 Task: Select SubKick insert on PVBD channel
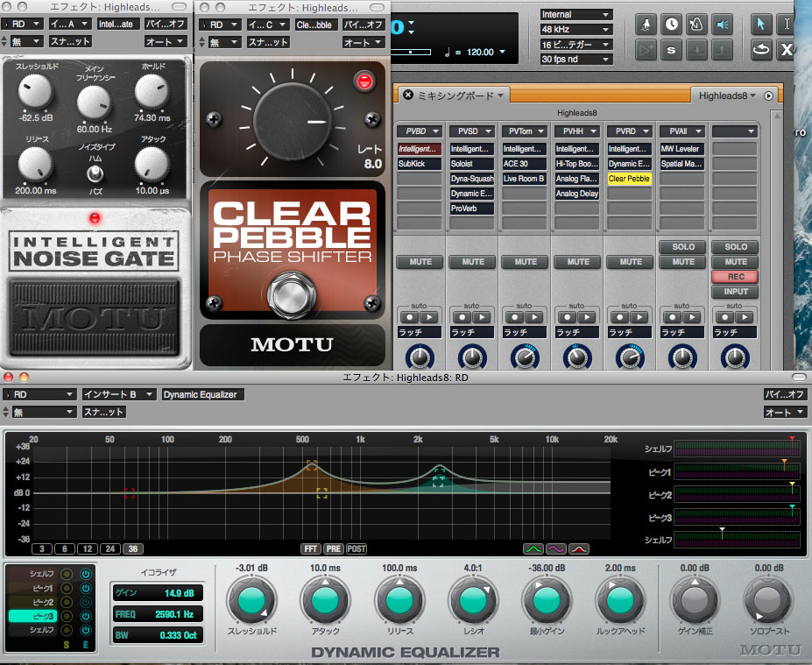pyautogui.click(x=419, y=164)
